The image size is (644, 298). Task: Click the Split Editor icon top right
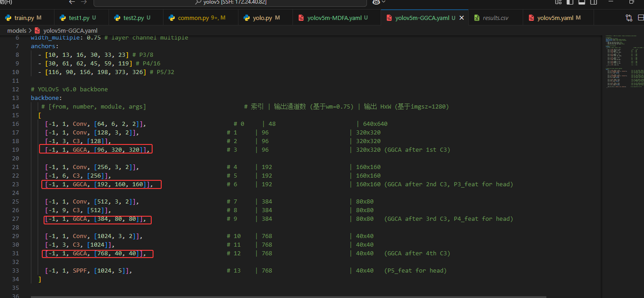641,18
